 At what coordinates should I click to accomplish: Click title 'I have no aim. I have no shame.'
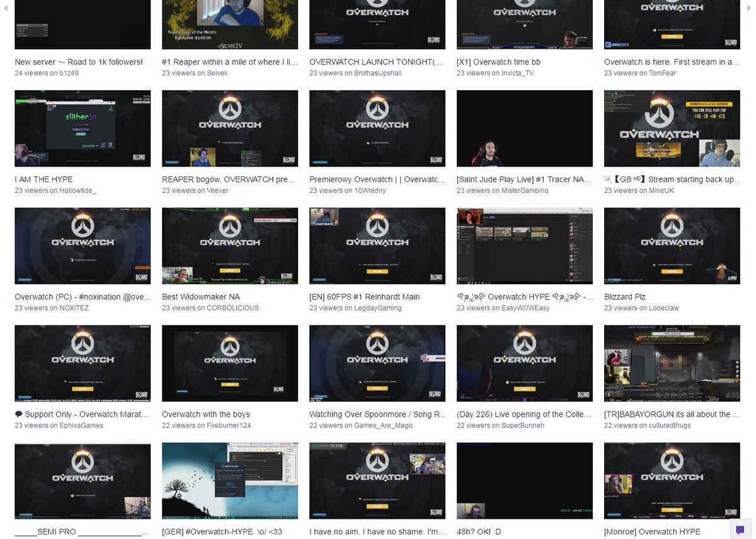(377, 532)
